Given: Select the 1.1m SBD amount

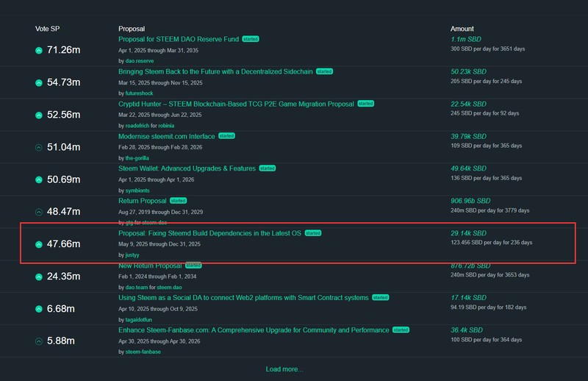Looking at the screenshot, I should [466, 39].
